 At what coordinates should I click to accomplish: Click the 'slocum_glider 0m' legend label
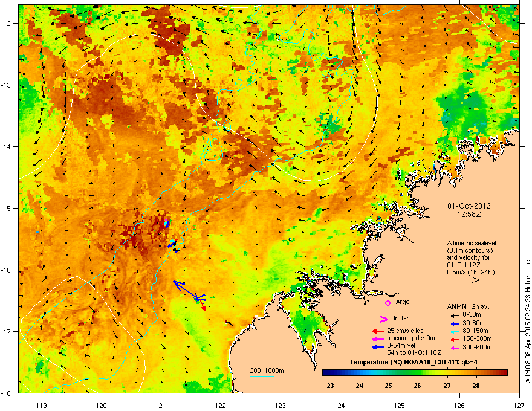pos(411,338)
